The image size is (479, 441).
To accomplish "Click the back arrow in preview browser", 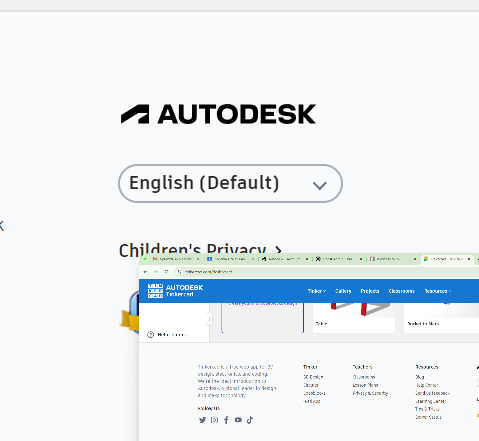I will [x=145, y=272].
